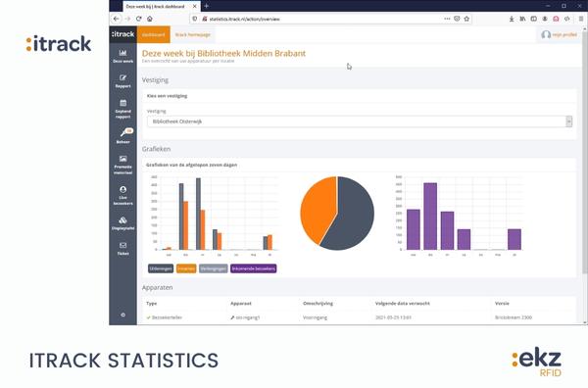Click the wrench icon beside oio ingang1

232,317
